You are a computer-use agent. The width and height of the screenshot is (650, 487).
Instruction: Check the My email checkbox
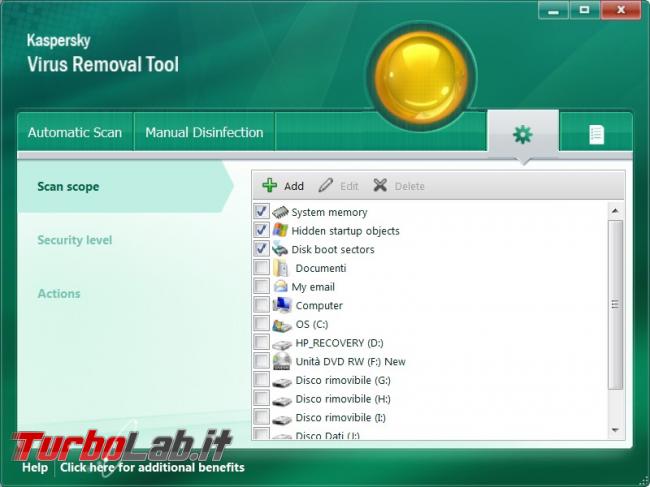coord(261,286)
